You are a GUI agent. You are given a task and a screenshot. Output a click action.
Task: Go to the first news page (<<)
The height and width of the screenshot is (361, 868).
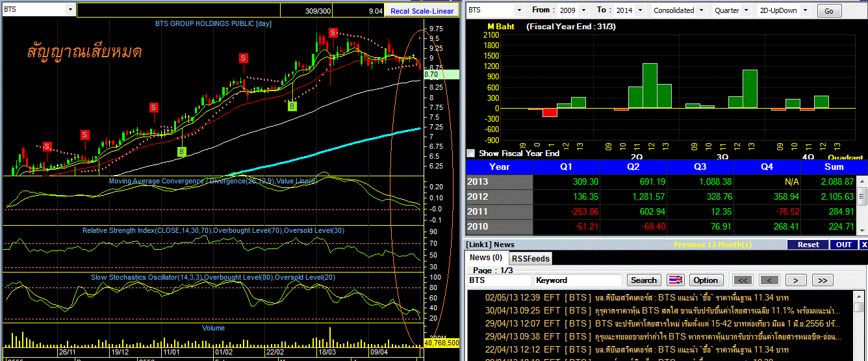coord(742,280)
